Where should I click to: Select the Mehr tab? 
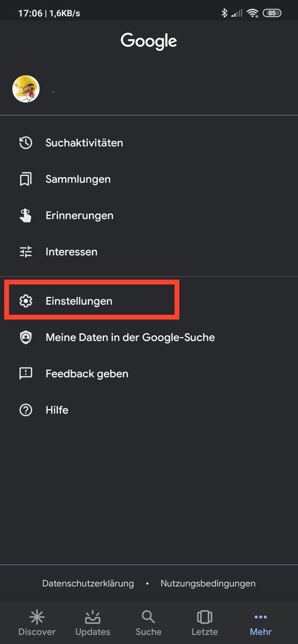click(x=260, y=623)
